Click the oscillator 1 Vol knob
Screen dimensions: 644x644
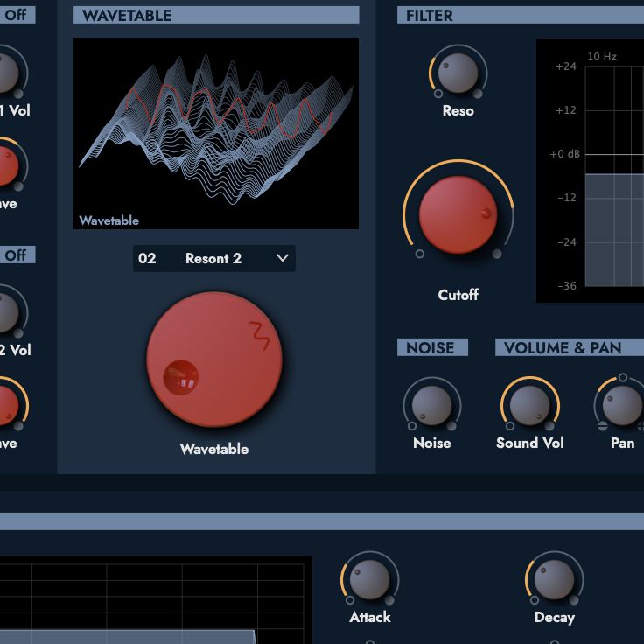(x=6, y=73)
